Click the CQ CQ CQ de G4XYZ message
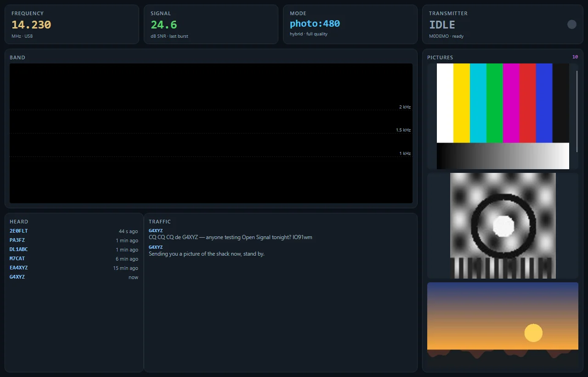588x377 pixels. 231,237
